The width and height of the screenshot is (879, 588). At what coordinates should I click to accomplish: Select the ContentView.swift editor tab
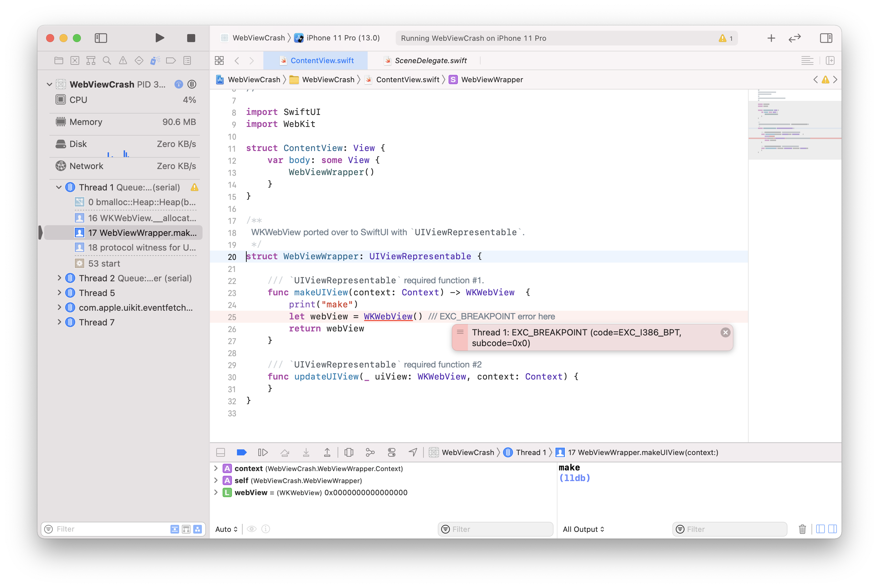[x=322, y=60]
